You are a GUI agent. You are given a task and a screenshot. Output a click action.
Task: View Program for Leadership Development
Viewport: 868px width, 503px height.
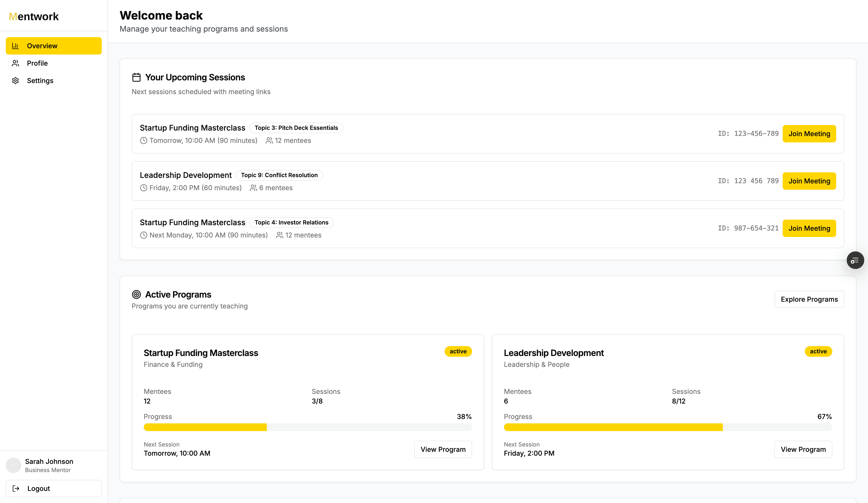pyautogui.click(x=803, y=449)
